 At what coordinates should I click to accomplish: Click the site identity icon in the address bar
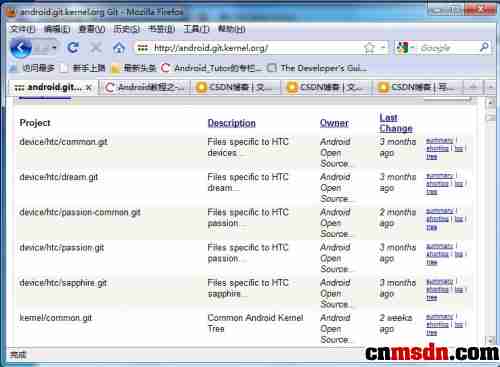pyautogui.click(x=143, y=48)
